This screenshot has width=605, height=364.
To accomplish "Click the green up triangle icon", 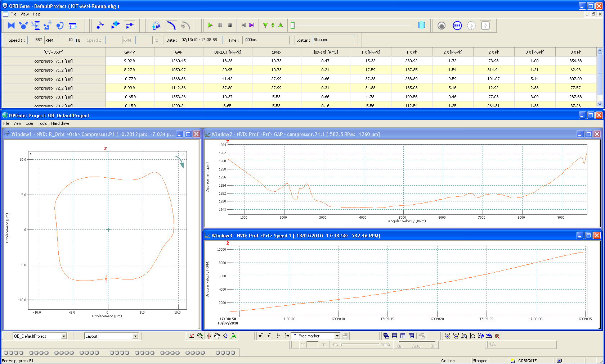I will [x=281, y=26].
